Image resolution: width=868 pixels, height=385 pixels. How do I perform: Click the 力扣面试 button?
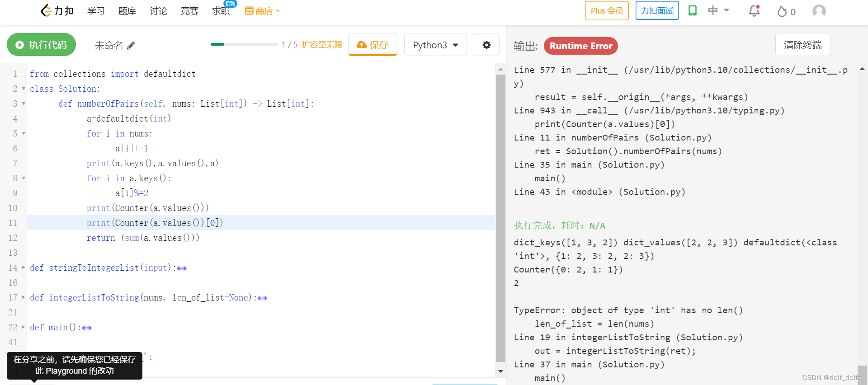[657, 10]
